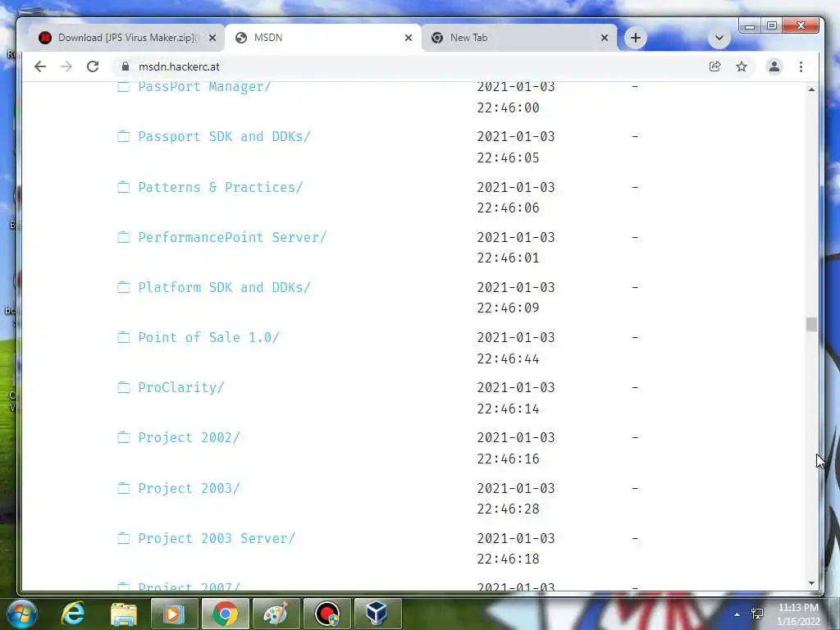Click folder icon beside Project 2003 Server
Screen dimensions: 840x630
pos(124,538)
